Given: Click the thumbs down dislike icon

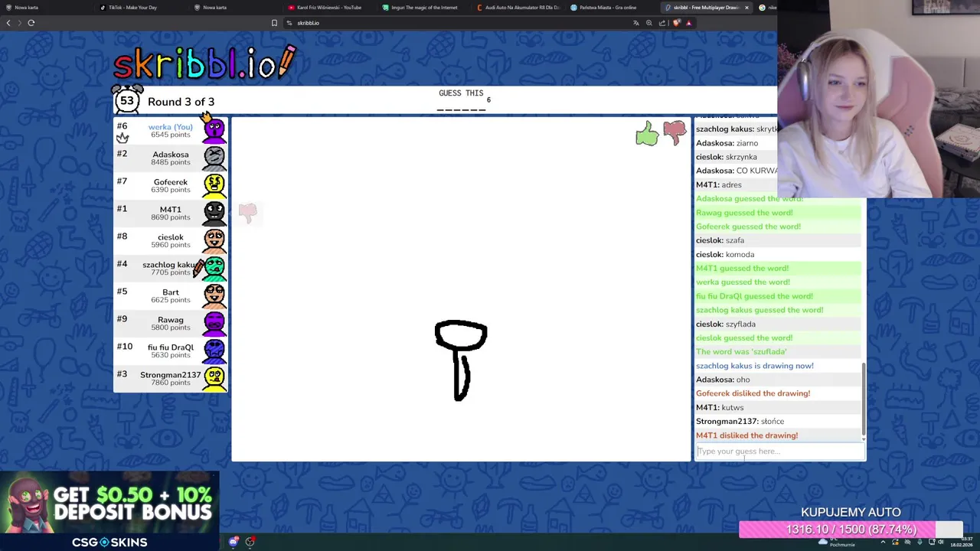Looking at the screenshot, I should pos(675,132).
